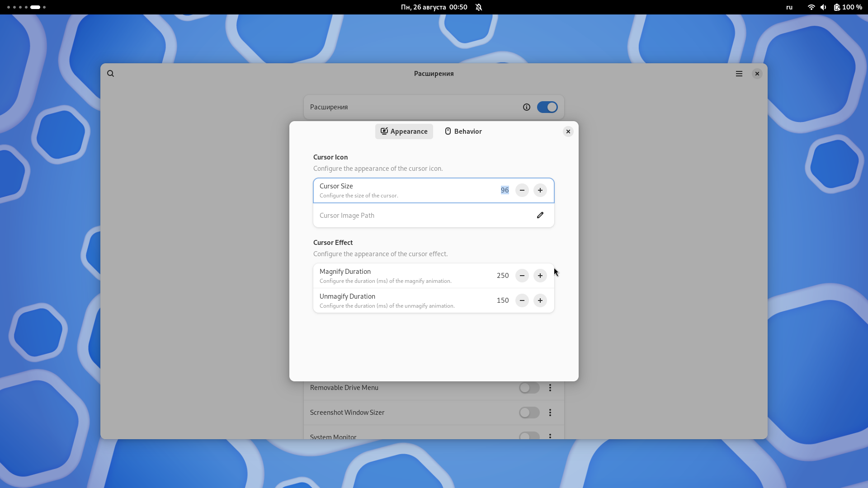
Task: Toggle the global Расширения switch
Action: click(547, 107)
